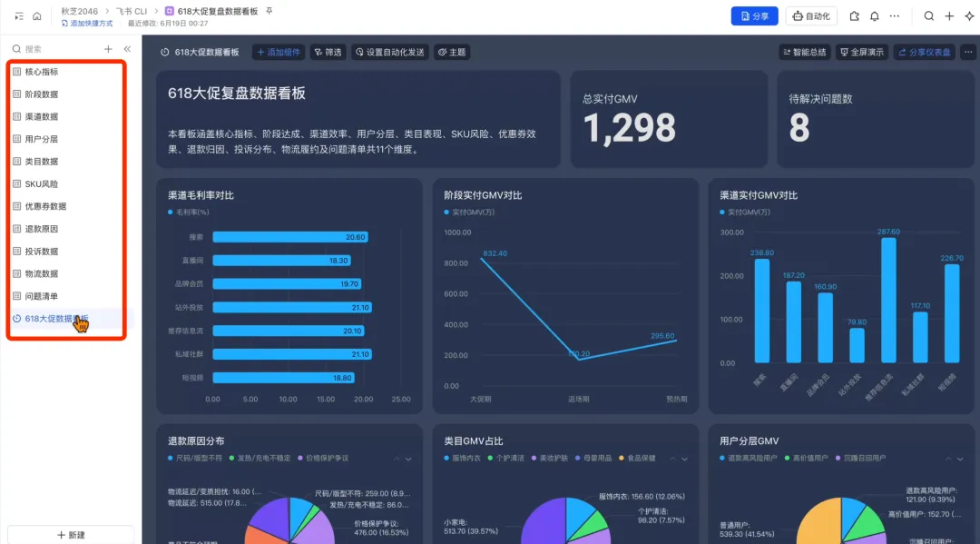Toggle 实付GMV(万) legend in 阶段实付GMV对比

click(x=469, y=212)
